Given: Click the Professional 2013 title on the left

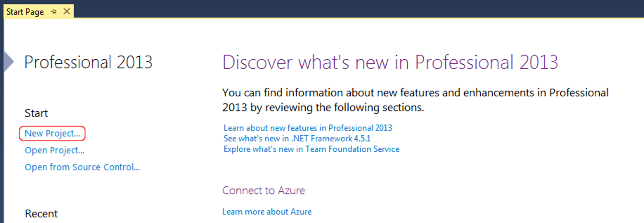Looking at the screenshot, I should pyautogui.click(x=88, y=63).
